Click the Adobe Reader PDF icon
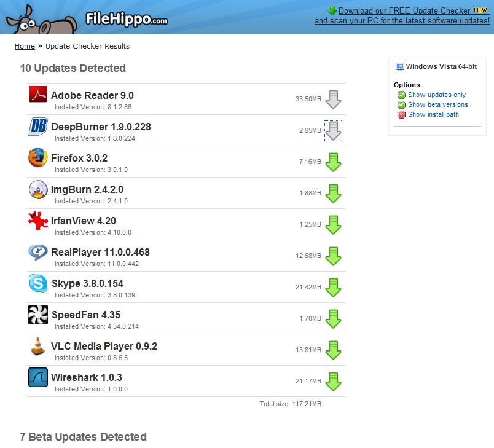The width and height of the screenshot is (494, 448). (38, 94)
